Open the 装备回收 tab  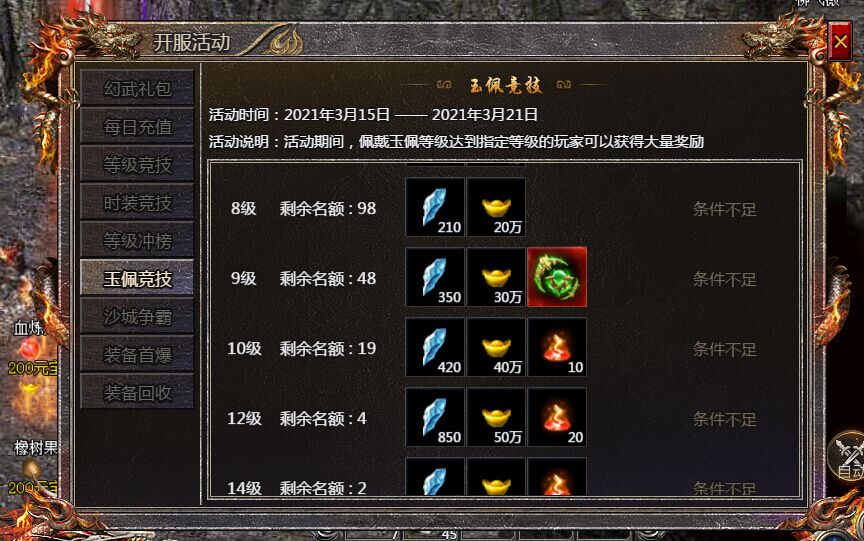pos(137,393)
